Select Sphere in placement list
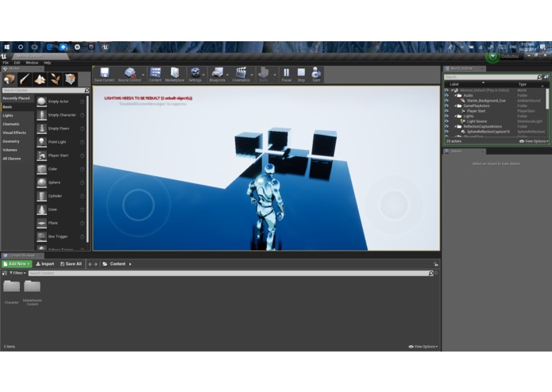Screen dimensions: 552x392 60,183
